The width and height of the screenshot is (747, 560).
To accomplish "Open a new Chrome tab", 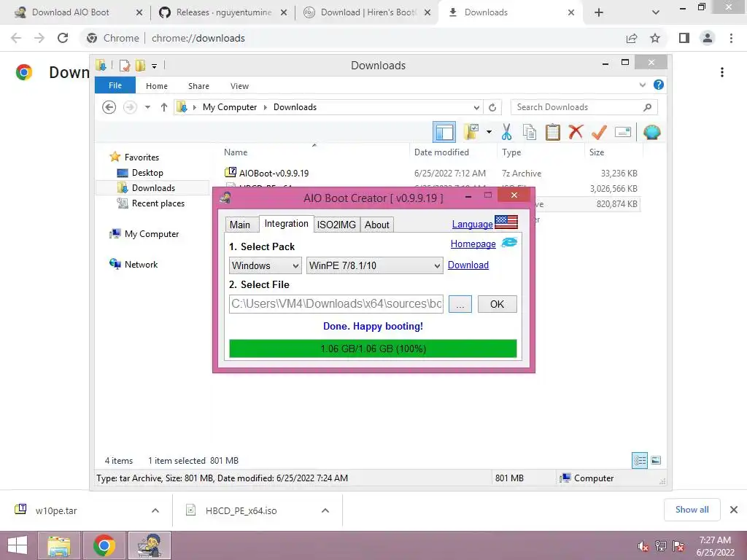I will pos(599,13).
